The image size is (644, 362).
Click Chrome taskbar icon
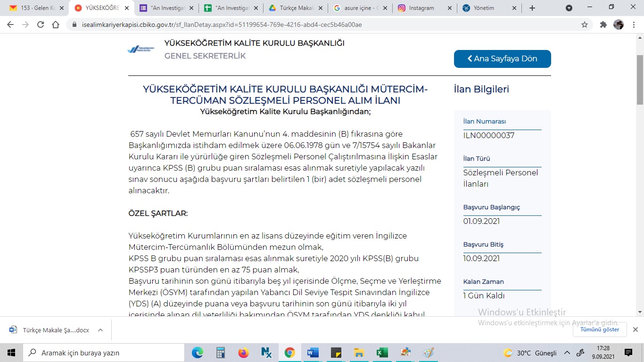[289, 353]
